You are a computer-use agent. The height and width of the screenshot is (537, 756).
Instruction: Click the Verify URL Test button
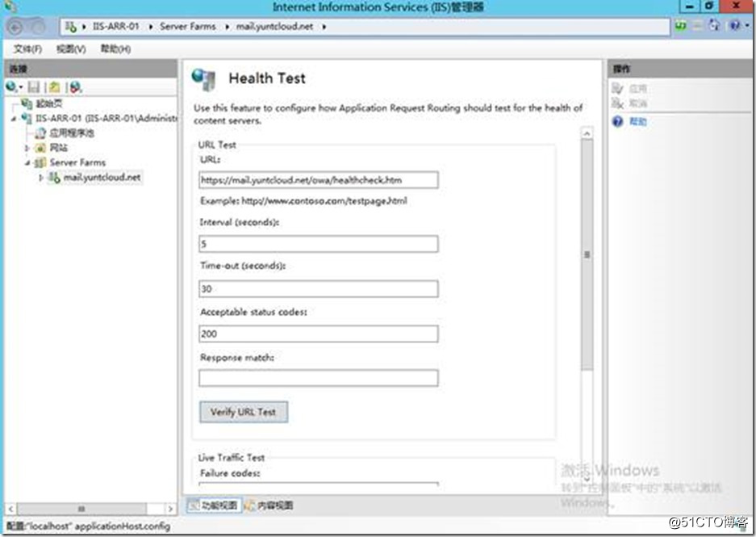point(244,412)
